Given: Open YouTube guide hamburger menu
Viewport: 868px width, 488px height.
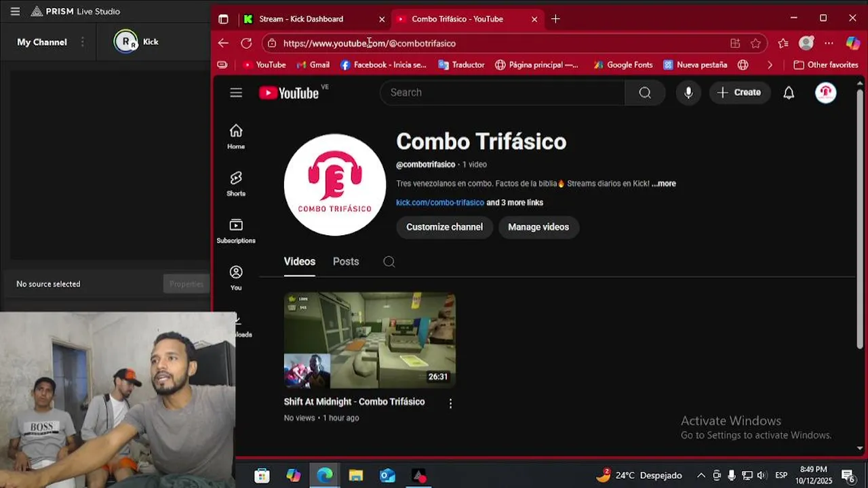Looking at the screenshot, I should click(x=236, y=93).
